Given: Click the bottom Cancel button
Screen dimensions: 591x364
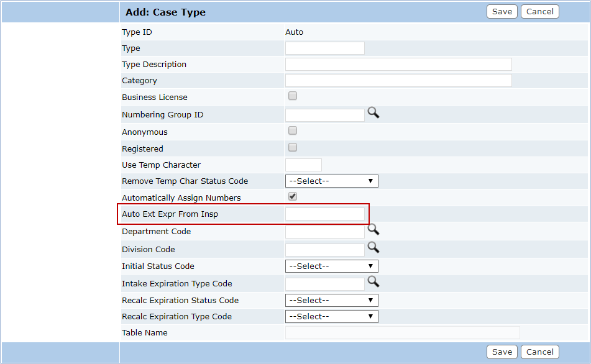Looking at the screenshot, I should [539, 352].
